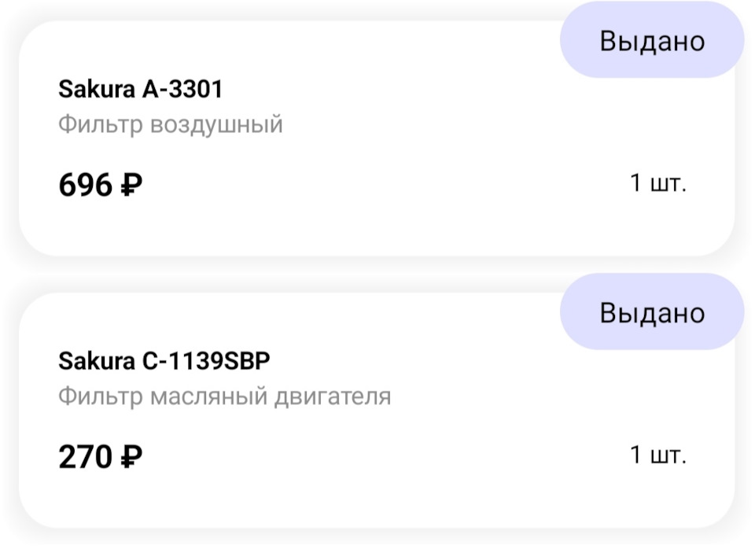Viewport: 755px width, 560px height.
Task: Click the 696 ₽ price
Action: coord(100,186)
